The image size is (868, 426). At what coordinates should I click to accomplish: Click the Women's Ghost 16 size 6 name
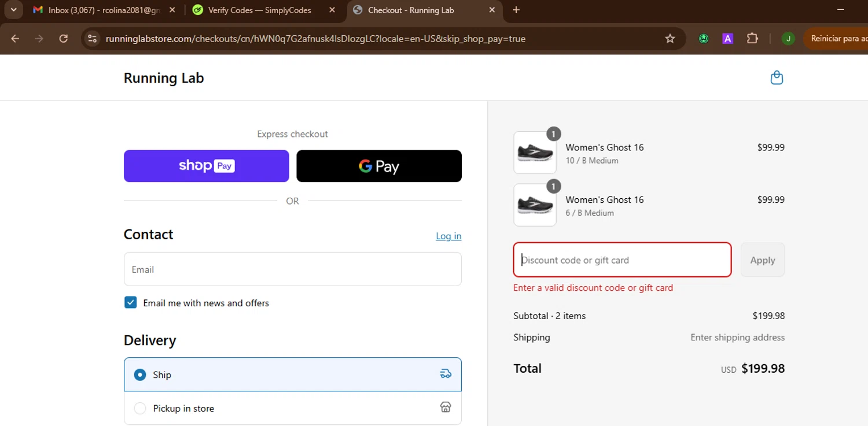(x=605, y=199)
